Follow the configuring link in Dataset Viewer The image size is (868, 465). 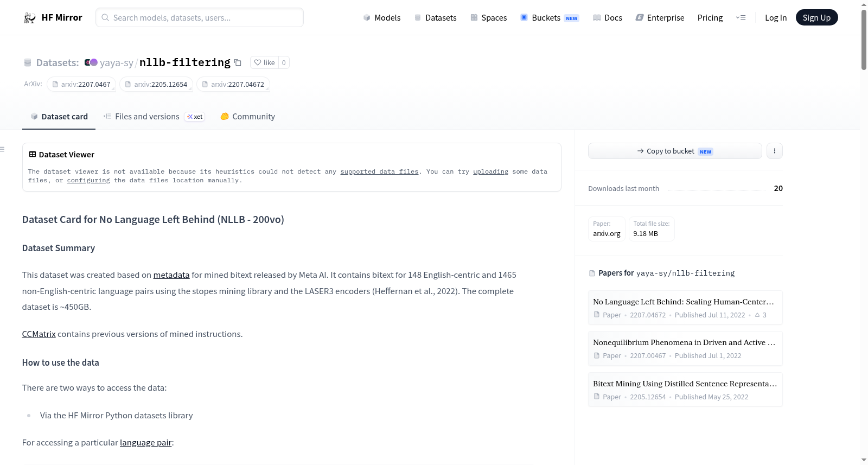[x=88, y=180]
